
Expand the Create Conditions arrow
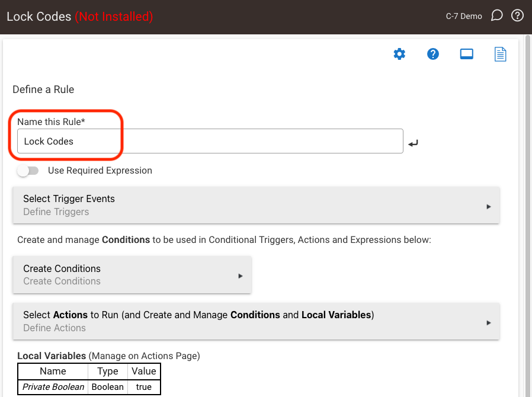point(240,276)
